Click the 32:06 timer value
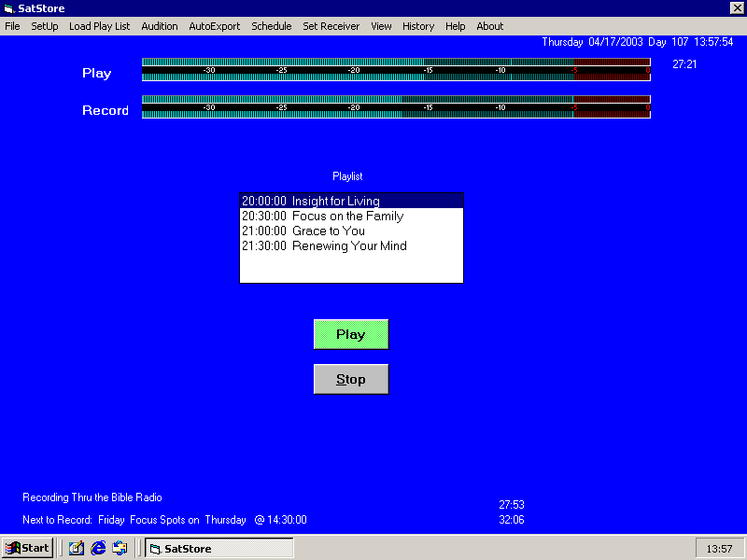This screenshot has height=560, width=747. 512,520
